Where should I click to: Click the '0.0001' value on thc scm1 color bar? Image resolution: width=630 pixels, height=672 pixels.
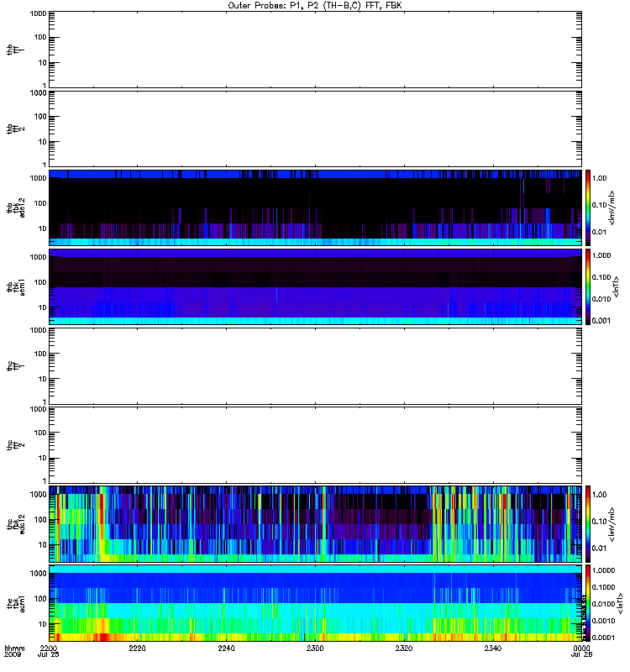pos(603,638)
